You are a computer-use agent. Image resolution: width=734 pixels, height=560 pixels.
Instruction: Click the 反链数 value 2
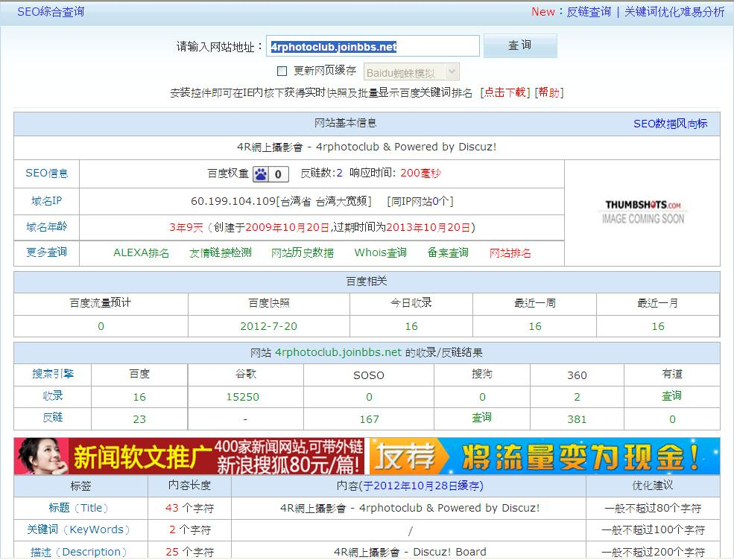pos(339,174)
